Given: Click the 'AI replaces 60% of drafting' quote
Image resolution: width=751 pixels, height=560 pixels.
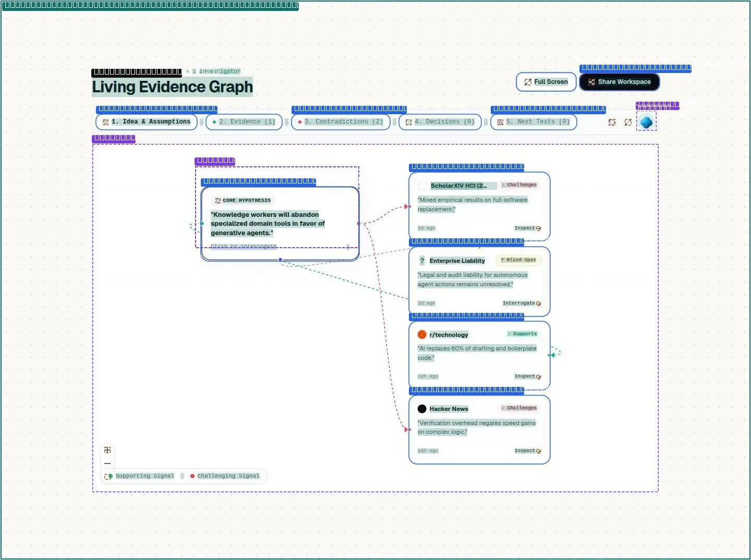Looking at the screenshot, I should point(477,354).
